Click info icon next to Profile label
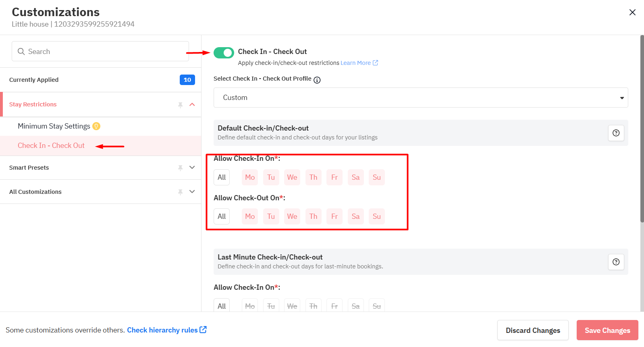 click(x=317, y=80)
